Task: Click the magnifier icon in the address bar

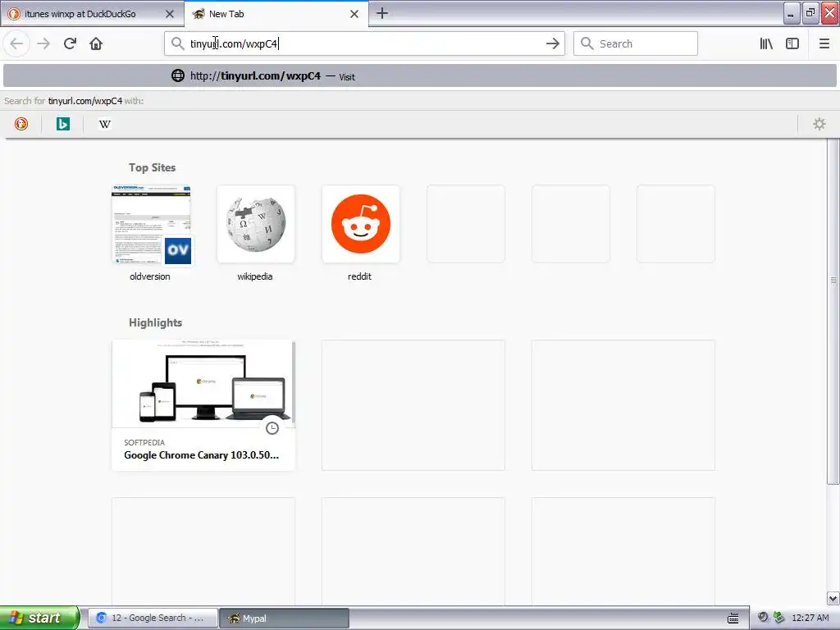Action: (x=177, y=43)
